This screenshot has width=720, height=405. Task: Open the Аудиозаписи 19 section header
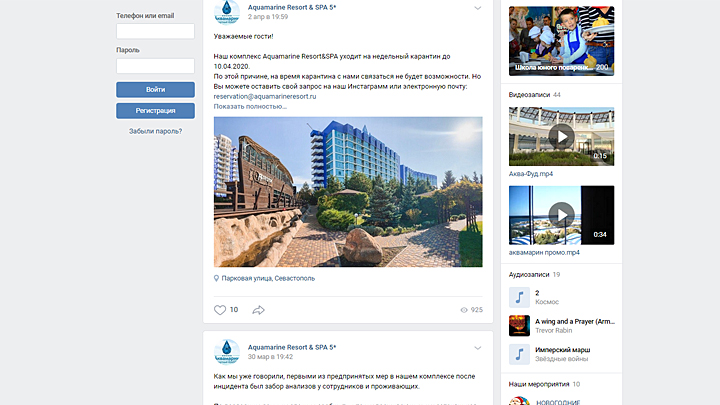click(534, 275)
